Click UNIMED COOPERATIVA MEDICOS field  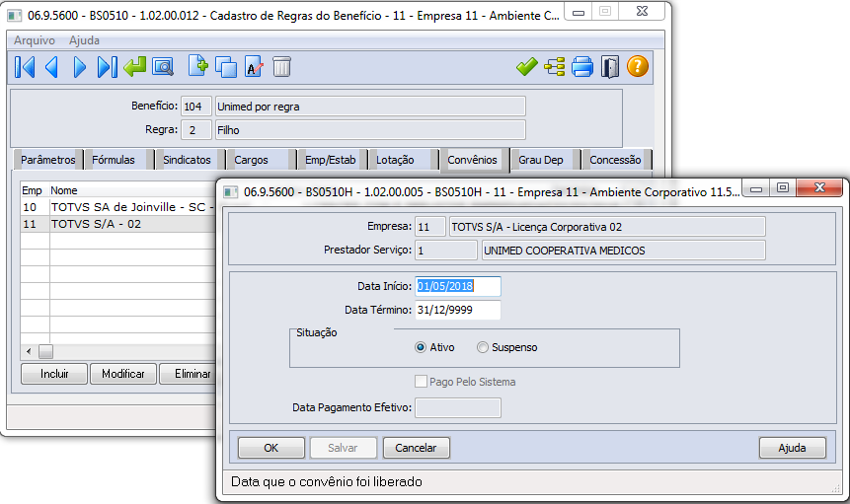pos(623,251)
